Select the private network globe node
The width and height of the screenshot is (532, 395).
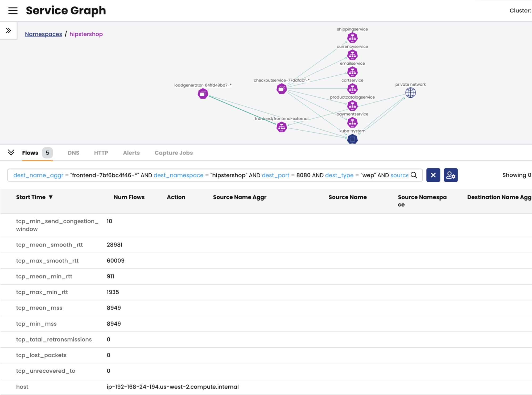click(x=410, y=93)
